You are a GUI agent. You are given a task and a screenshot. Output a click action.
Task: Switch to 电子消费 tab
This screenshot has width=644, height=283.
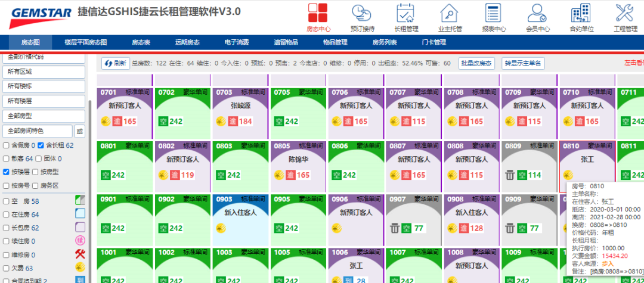pos(236,42)
